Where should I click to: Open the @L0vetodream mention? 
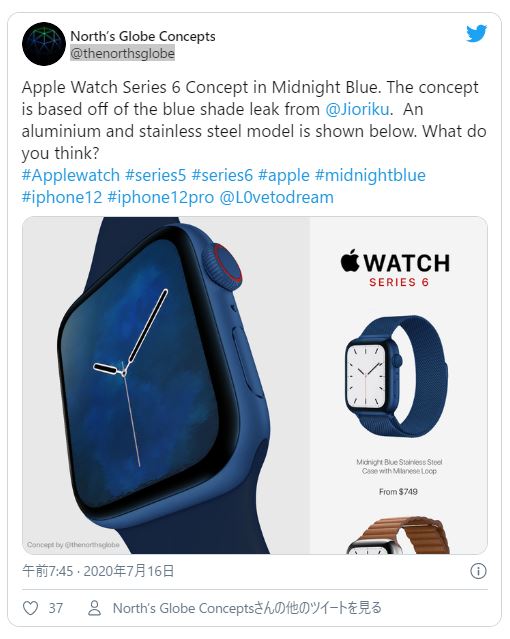coord(276,197)
